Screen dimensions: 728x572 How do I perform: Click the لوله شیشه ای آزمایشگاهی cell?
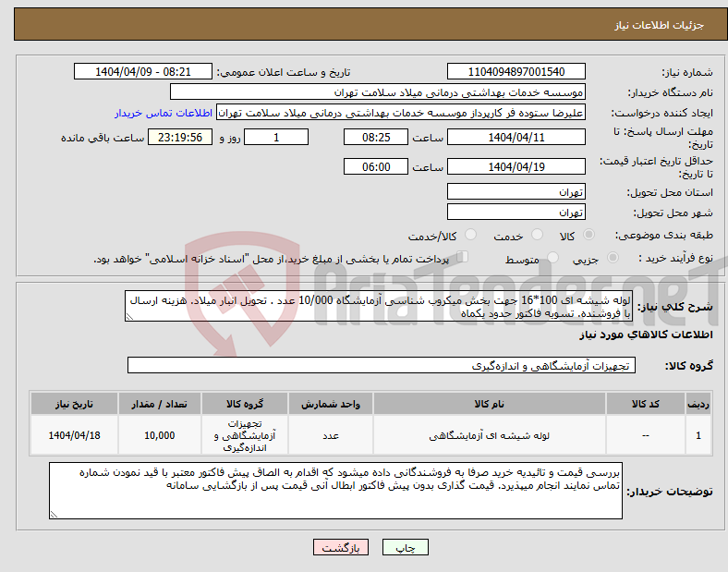(x=489, y=435)
